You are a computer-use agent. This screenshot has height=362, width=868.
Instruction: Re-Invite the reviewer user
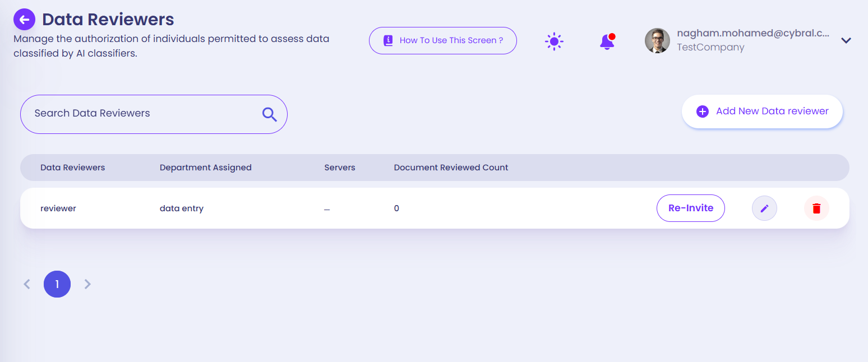(x=690, y=208)
